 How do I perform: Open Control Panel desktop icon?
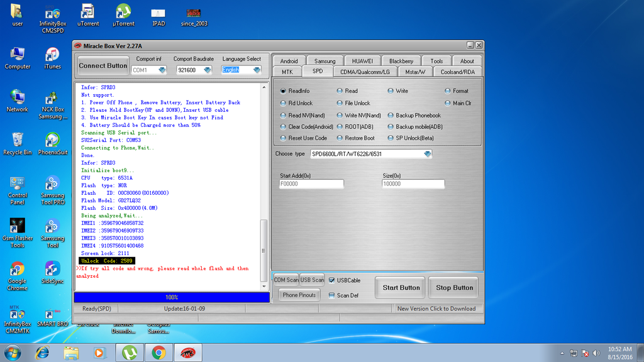17,191
